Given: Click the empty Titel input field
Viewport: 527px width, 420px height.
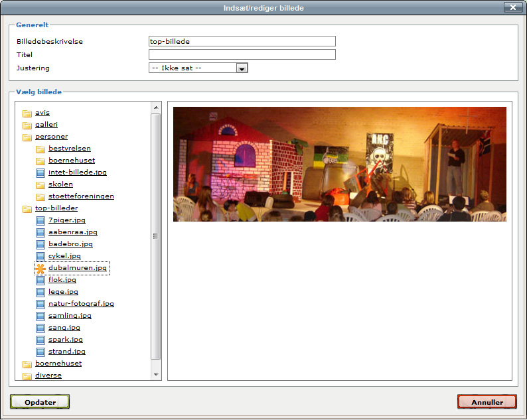Looking at the screenshot, I should point(242,54).
